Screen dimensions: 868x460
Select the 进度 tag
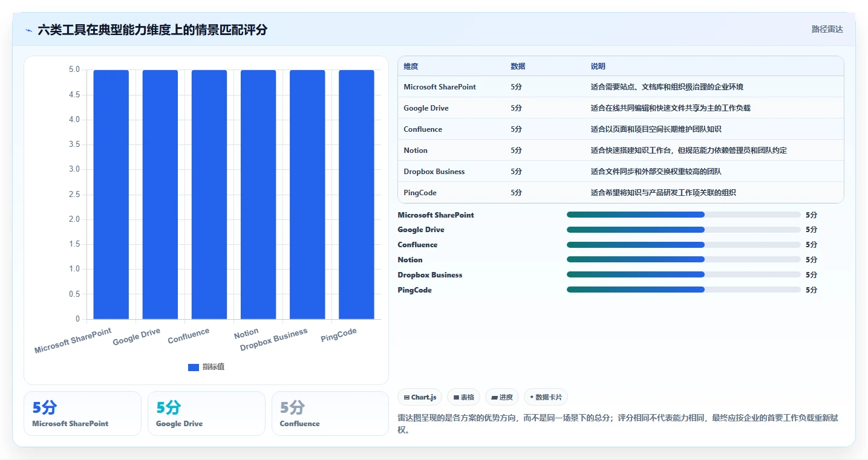[x=502, y=397]
